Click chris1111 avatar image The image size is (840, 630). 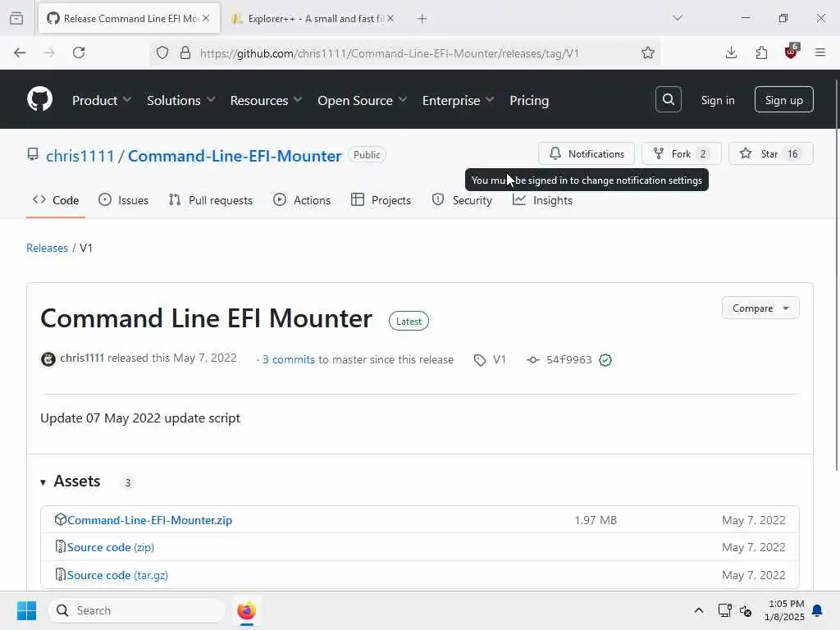click(48, 359)
